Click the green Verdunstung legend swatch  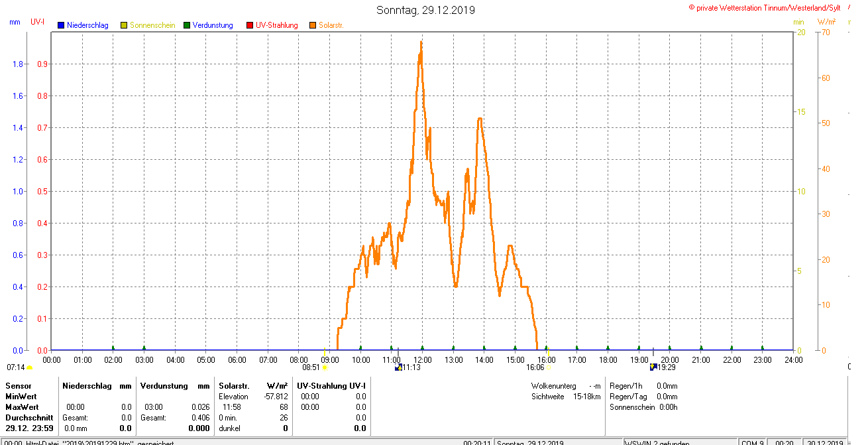coord(187,25)
